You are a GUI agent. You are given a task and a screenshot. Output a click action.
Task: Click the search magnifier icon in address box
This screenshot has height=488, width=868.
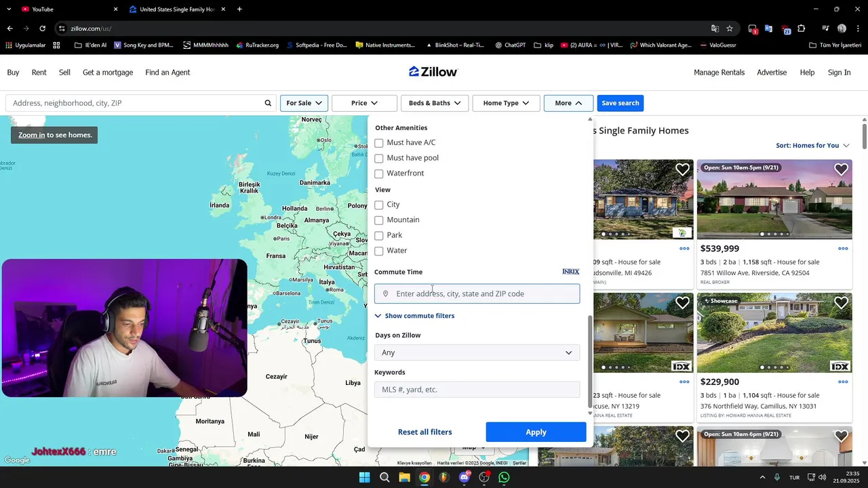click(x=268, y=103)
